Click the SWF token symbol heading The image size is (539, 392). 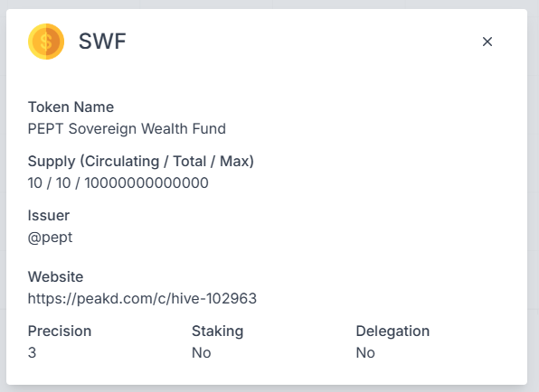click(x=102, y=42)
